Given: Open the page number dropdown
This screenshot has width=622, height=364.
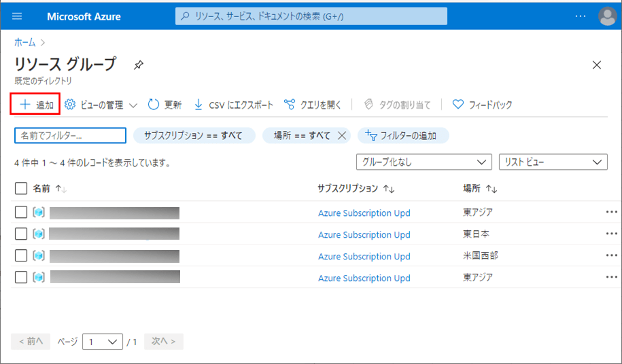Looking at the screenshot, I should coord(102,342).
